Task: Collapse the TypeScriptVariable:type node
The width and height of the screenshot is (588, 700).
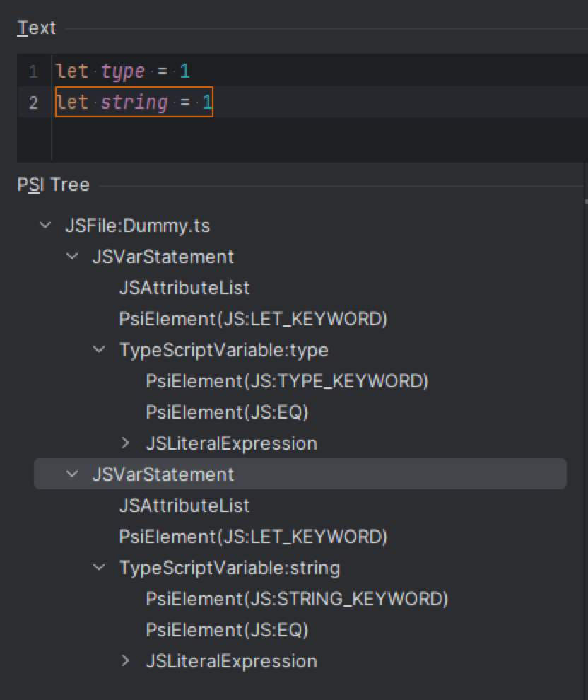Action: [x=98, y=350]
